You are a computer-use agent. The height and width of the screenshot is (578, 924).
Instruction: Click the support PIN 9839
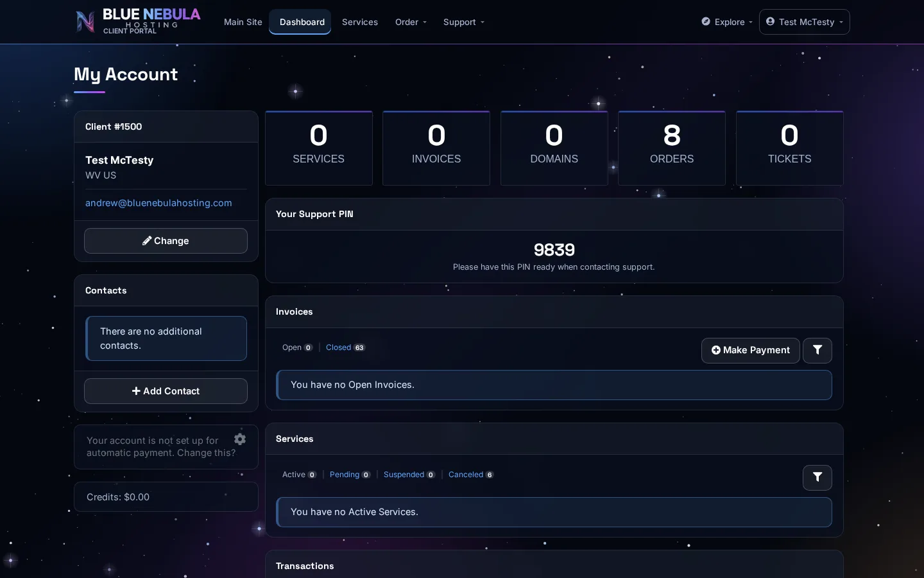554,250
